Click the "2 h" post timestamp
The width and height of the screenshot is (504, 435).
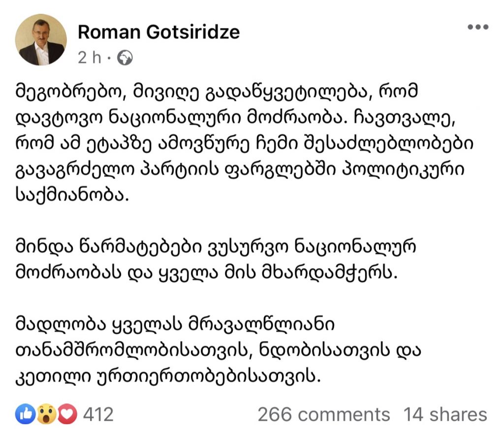[x=89, y=59]
